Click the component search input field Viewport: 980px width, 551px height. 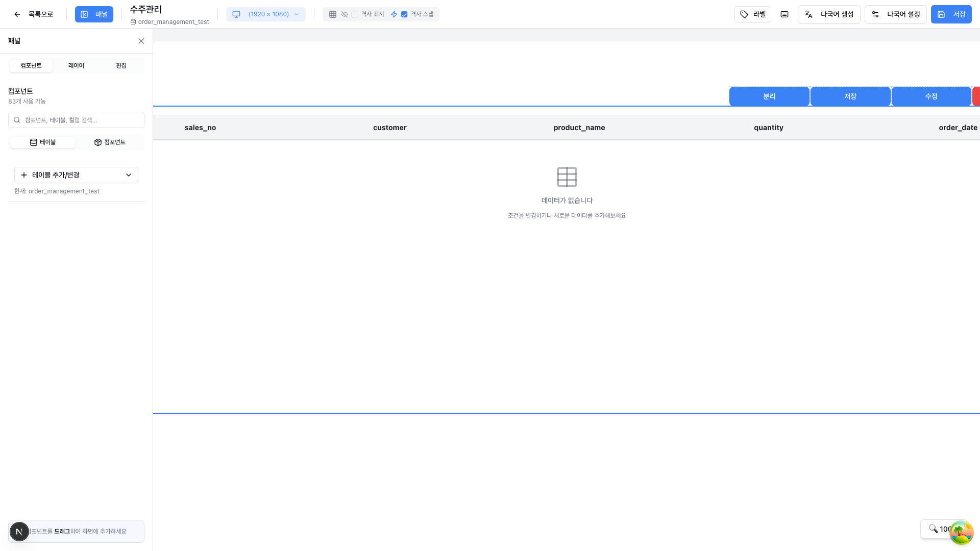(82, 120)
